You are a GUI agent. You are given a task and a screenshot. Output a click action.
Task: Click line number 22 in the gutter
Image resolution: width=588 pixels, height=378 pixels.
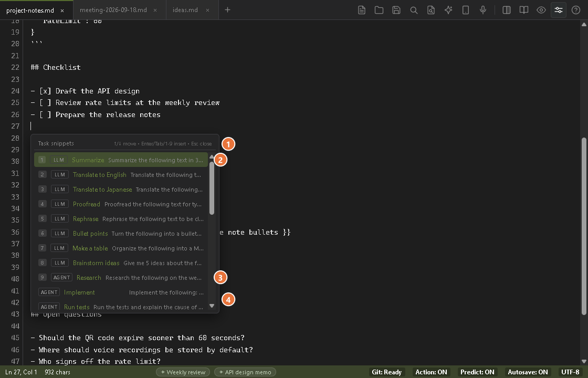pyautogui.click(x=15, y=67)
